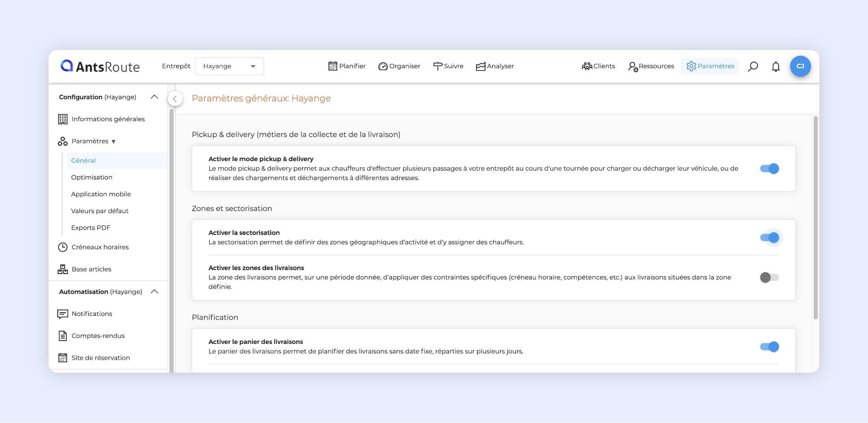Collapse the Configuration (Hayange) section
868x423 pixels.
pyautogui.click(x=154, y=97)
